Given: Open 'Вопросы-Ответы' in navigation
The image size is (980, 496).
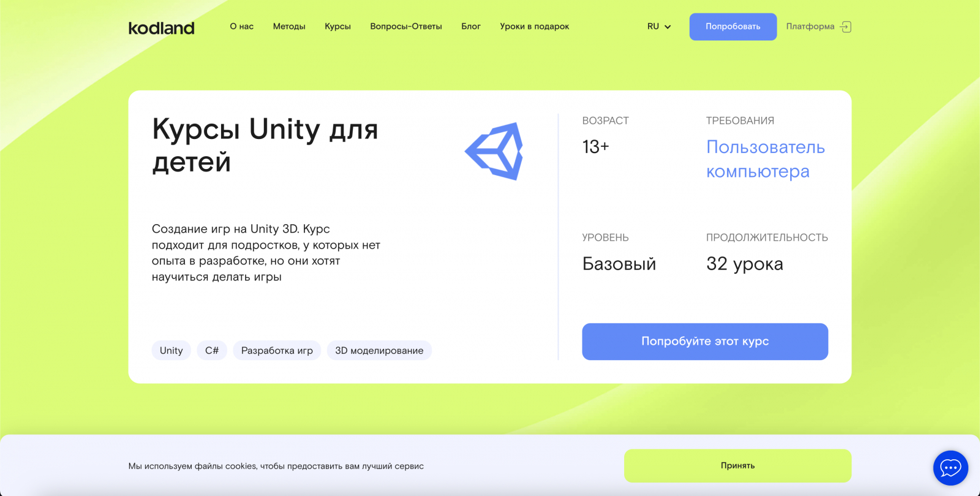Looking at the screenshot, I should click(x=406, y=26).
